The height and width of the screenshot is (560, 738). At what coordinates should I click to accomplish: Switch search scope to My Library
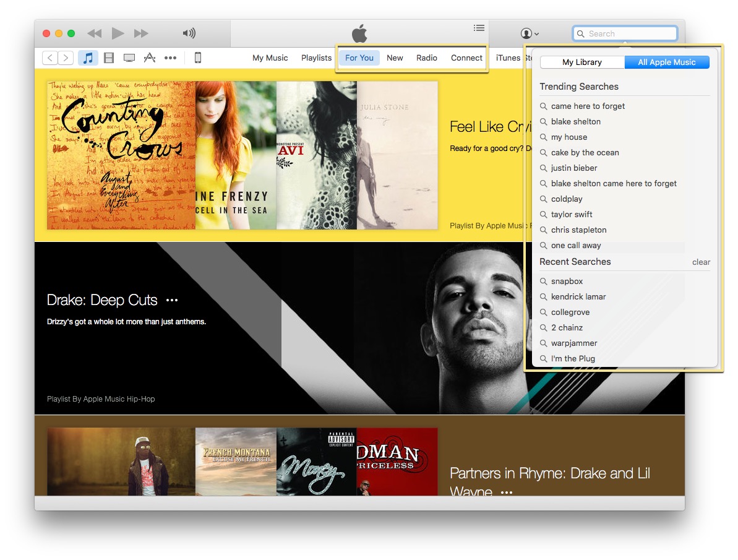(583, 62)
